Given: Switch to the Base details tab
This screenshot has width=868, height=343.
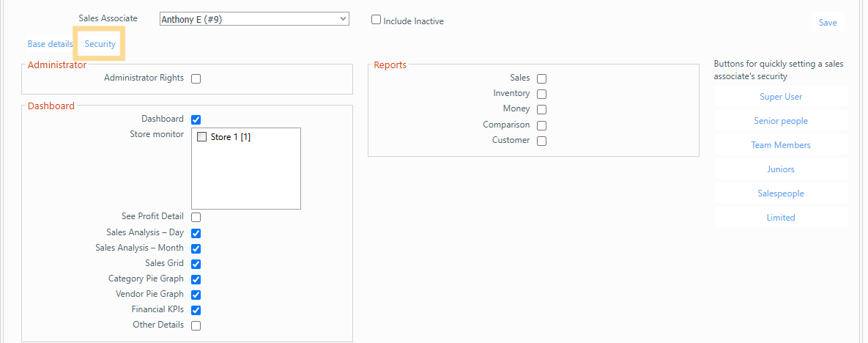Looking at the screenshot, I should pos(50,44).
